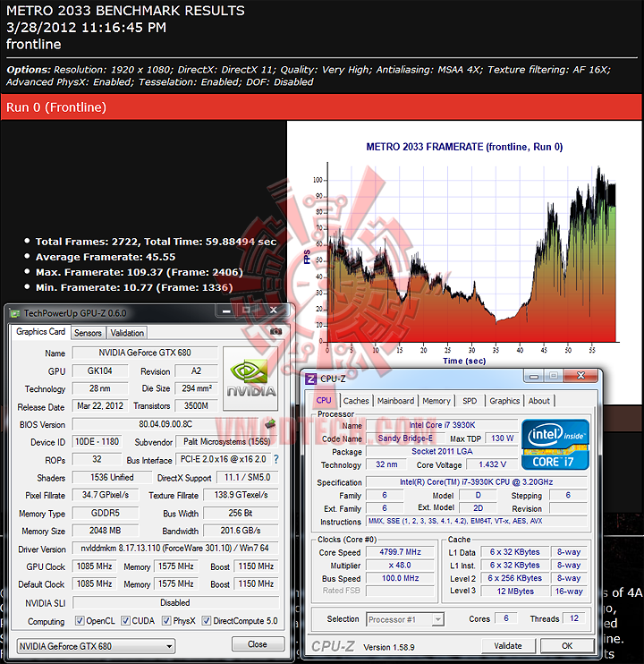Click the Specification field in CPU-Z

tap(477, 482)
